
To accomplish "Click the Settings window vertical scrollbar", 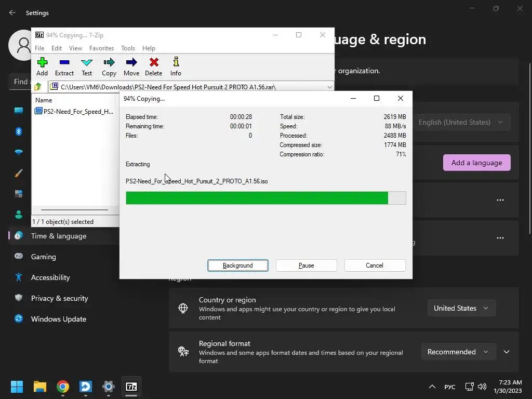I will tap(529, 148).
